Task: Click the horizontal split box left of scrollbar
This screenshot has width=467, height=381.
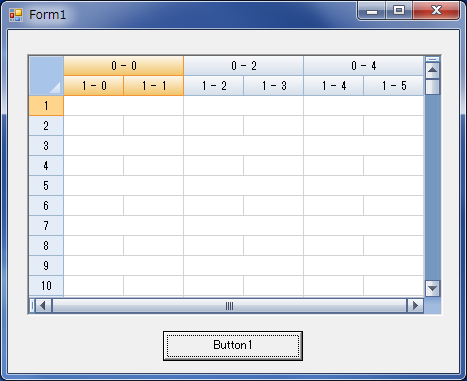Action: pyautogui.click(x=32, y=305)
